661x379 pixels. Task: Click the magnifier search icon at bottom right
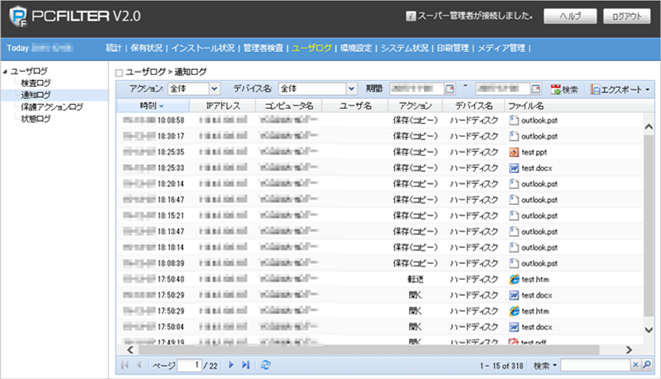point(647,365)
